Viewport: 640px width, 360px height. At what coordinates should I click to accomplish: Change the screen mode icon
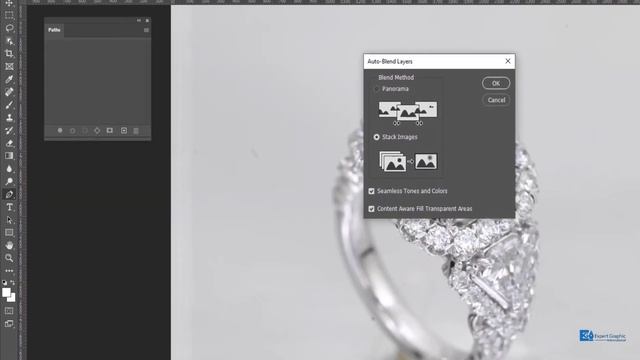point(9,324)
